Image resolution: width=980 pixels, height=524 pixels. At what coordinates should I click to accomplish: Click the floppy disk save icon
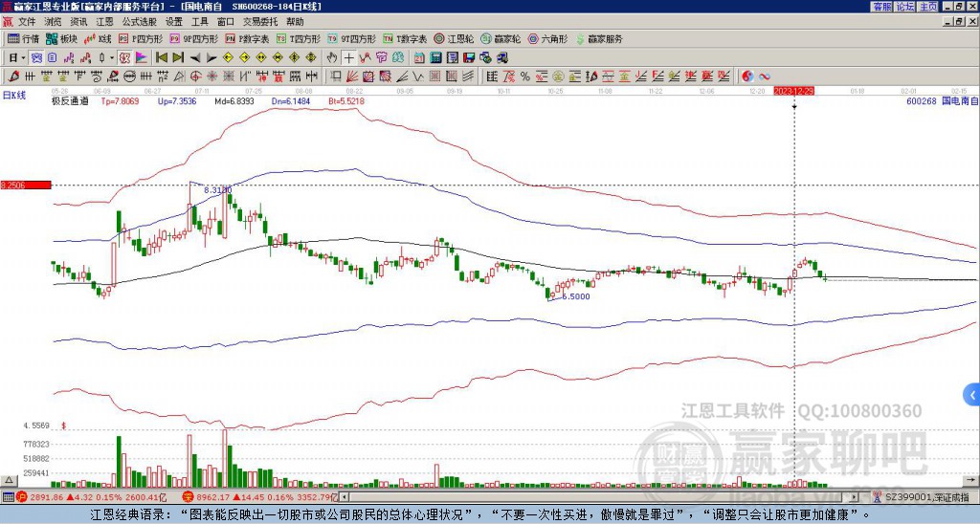[469, 58]
